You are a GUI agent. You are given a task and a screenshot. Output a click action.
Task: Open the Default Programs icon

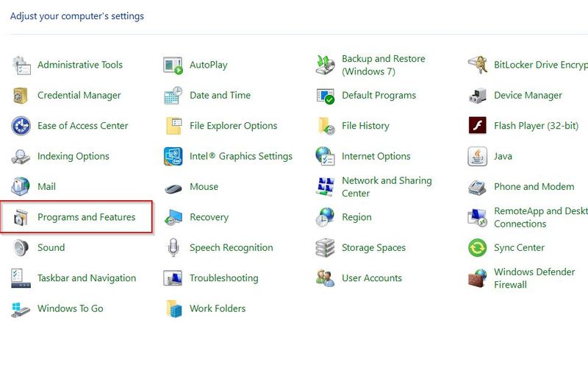[326, 96]
